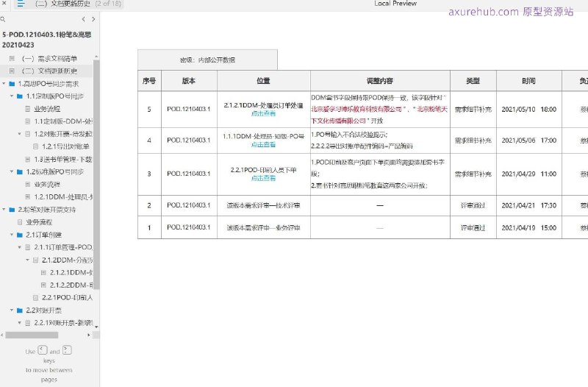This screenshot has height=387, width=588.
Task: Click page icon beside 1.3送书单管理-下载
Action: pos(28,160)
